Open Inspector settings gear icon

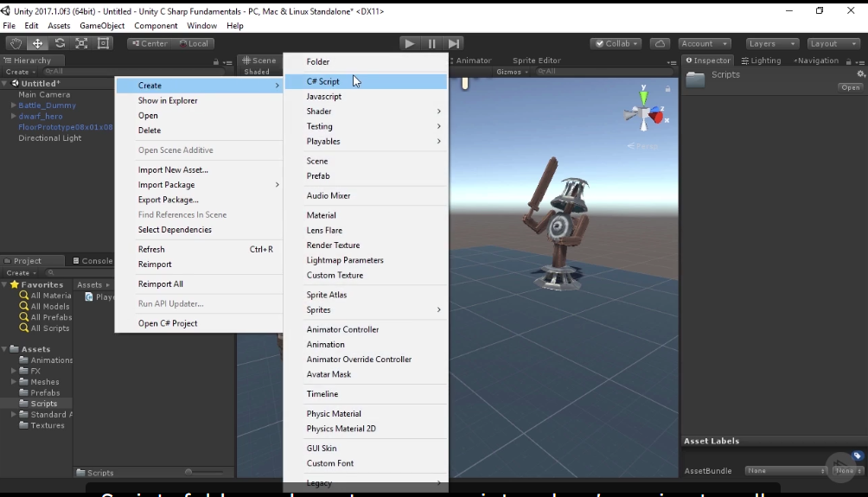(x=860, y=74)
